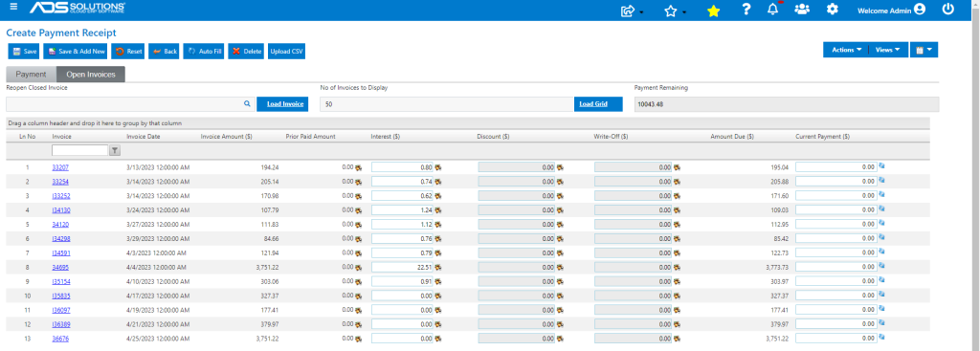Screen dimensions: 980x351
Task: Click the Save button
Action: [24, 52]
